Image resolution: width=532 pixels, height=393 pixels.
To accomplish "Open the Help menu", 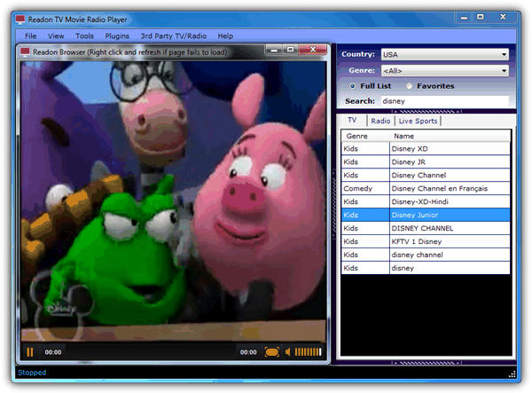I will (225, 36).
